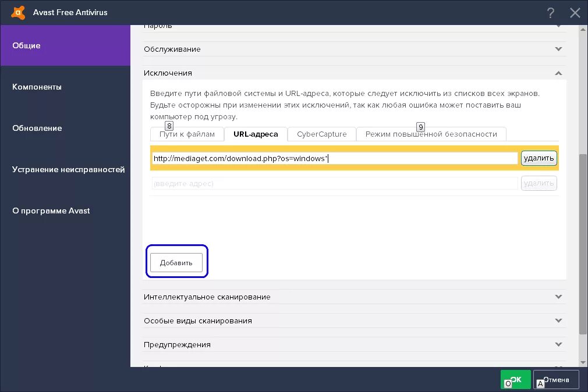The width and height of the screenshot is (588, 392).
Task: Switch to the CyberCapture tab
Action: click(322, 134)
